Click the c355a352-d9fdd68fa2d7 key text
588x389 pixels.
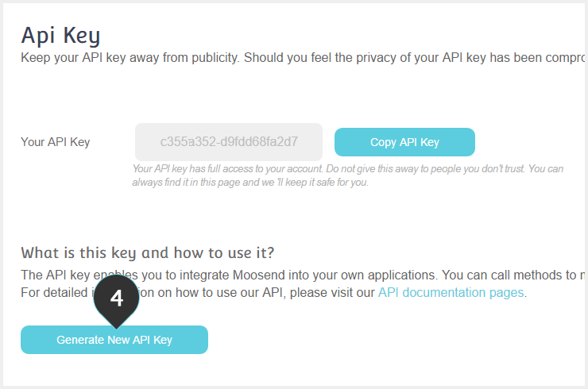pos(229,141)
